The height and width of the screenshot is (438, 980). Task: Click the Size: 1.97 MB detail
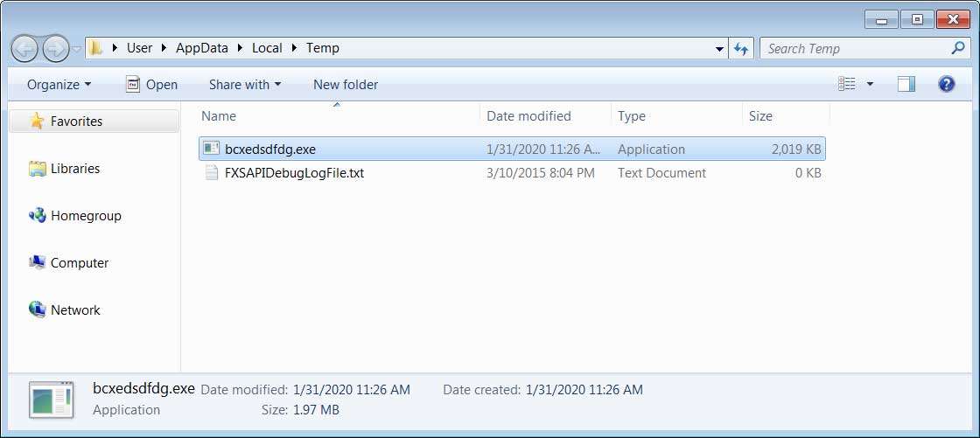coord(300,411)
